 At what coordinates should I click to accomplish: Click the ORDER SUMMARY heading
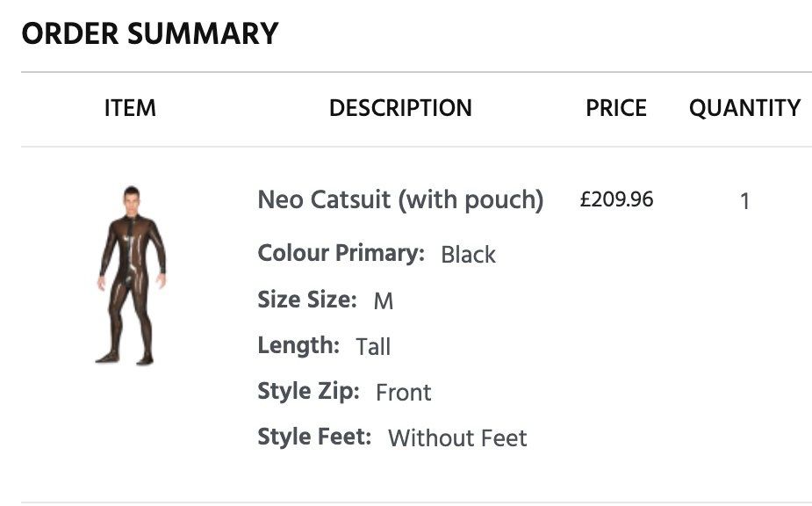(150, 33)
